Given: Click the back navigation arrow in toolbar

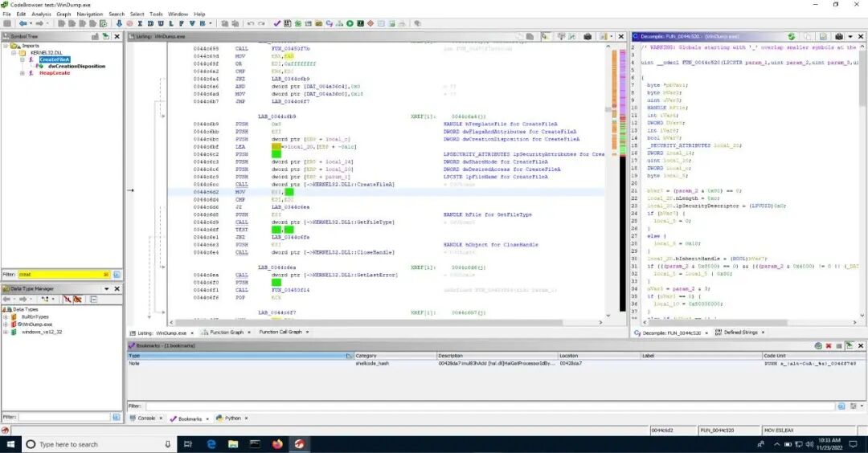Looking at the screenshot, I should click(23, 24).
